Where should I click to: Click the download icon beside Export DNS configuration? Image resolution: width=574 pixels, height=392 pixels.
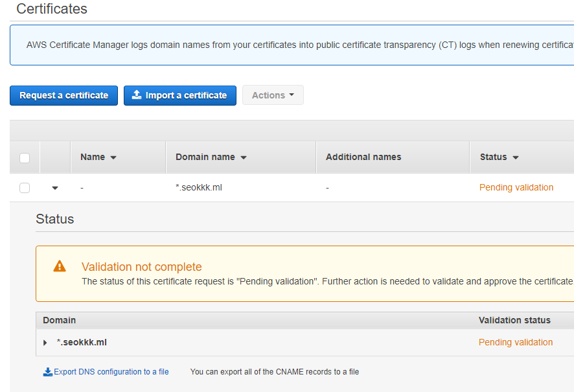click(47, 371)
